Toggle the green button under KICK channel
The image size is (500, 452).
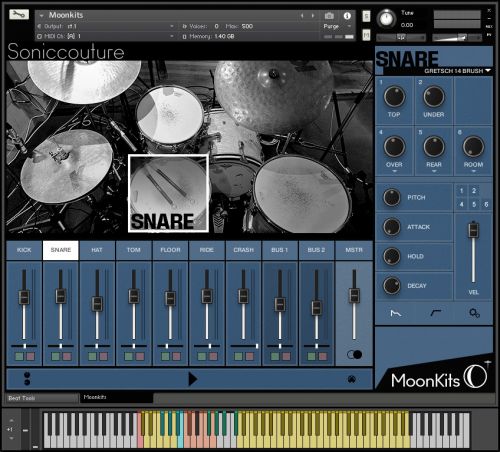(19, 356)
